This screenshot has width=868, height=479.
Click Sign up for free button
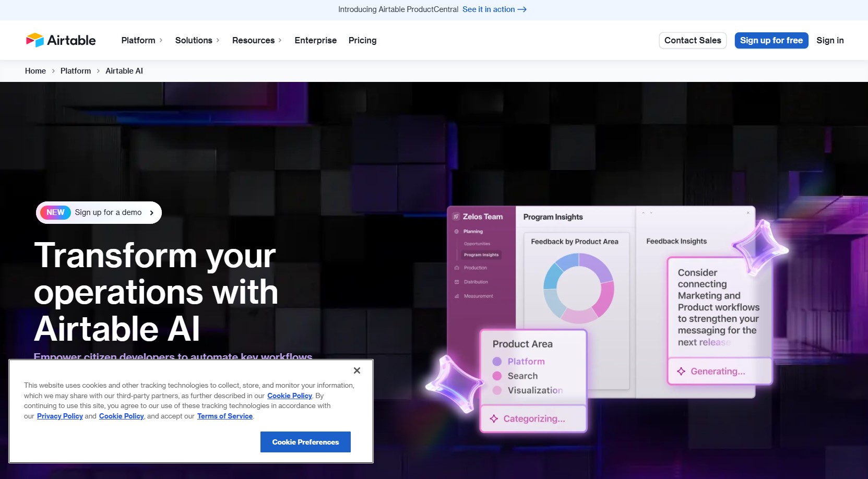tap(771, 40)
